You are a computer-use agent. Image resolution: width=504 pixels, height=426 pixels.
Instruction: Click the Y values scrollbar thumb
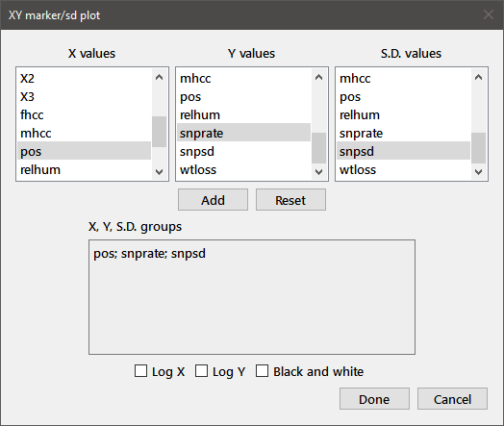pos(319,148)
